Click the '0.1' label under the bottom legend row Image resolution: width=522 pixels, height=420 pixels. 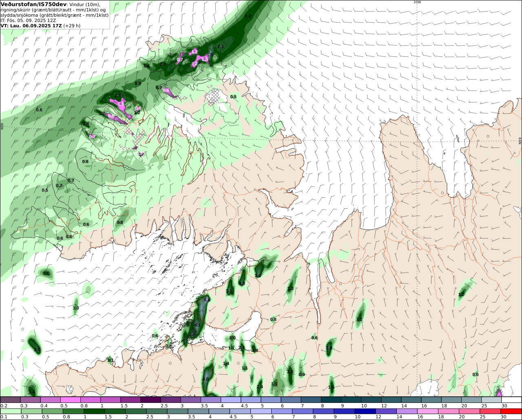4,417
